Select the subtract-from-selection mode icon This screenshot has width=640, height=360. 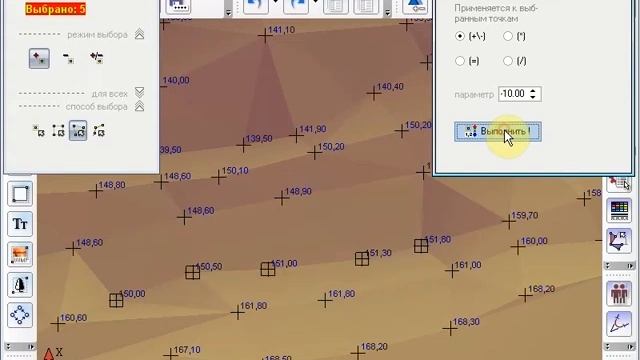(68, 58)
